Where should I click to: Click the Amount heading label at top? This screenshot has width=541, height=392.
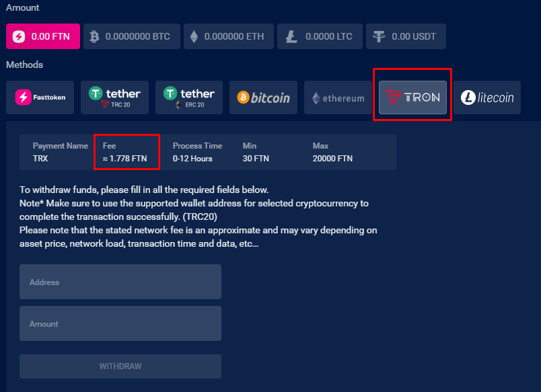click(22, 7)
